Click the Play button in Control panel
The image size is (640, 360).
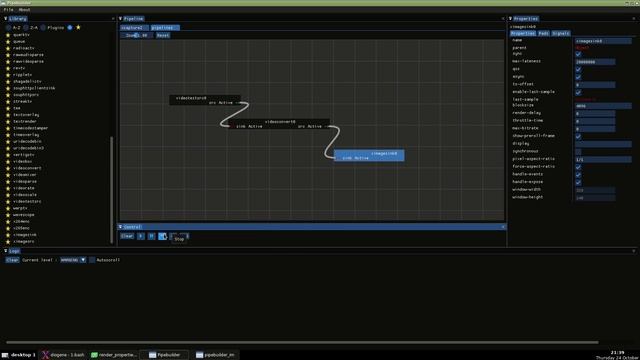point(141,236)
